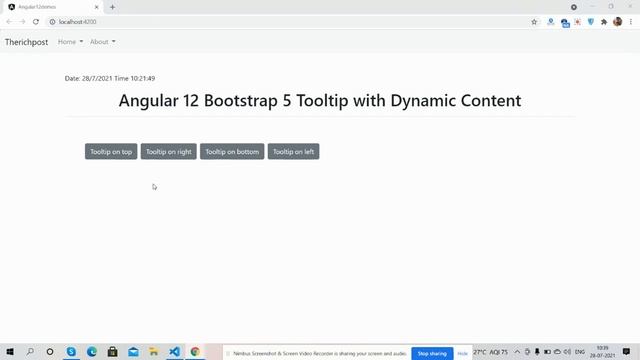Click the Tooltip on left button
This screenshot has width=640, height=360.
point(293,151)
